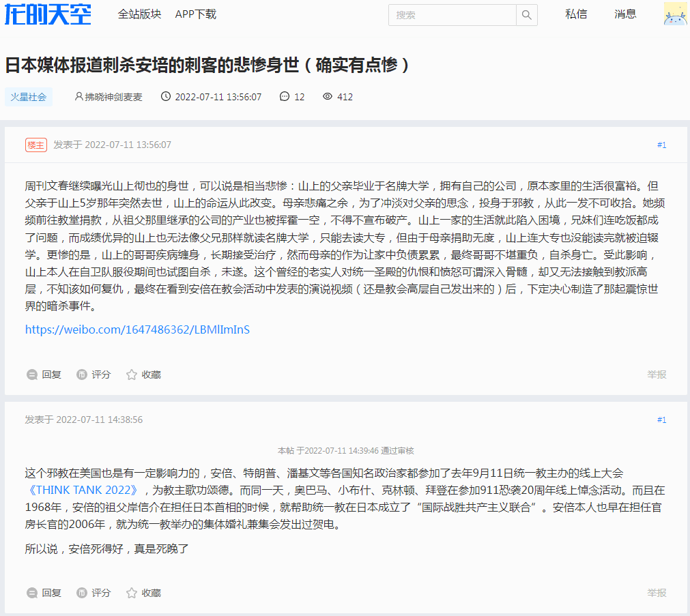690x616 pixels.
Task: Click the eye views icon showing 412
Action: point(328,96)
